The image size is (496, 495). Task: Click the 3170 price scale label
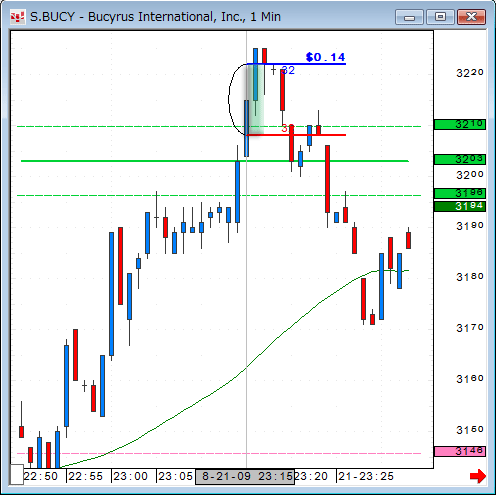(x=470, y=328)
